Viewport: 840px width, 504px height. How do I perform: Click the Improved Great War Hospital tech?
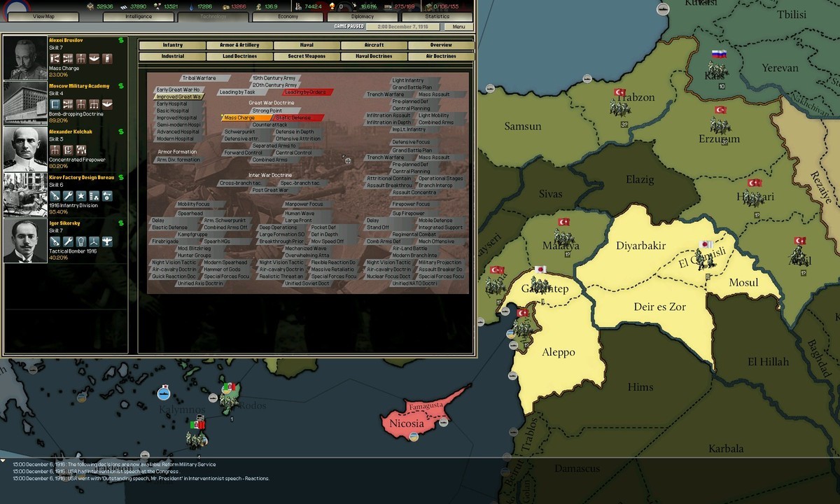178,97
